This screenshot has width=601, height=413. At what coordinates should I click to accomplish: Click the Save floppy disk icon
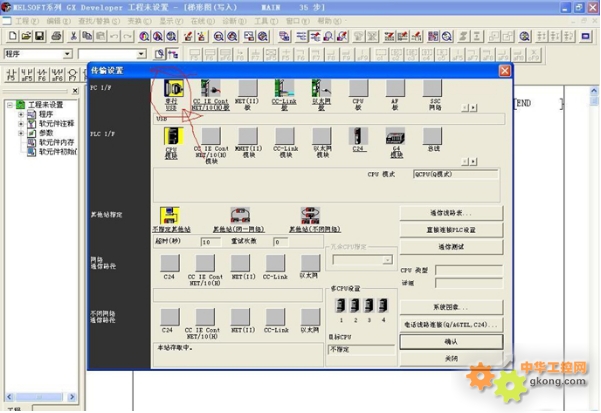(39, 36)
